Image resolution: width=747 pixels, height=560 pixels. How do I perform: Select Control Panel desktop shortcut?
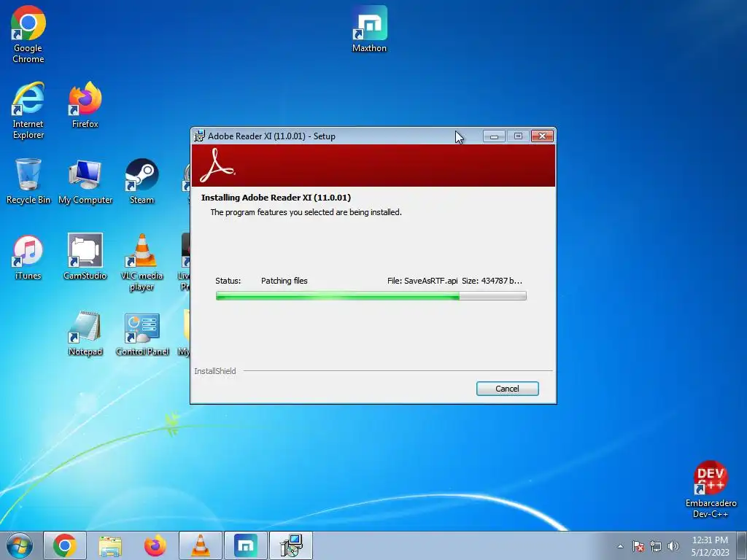[142, 333]
